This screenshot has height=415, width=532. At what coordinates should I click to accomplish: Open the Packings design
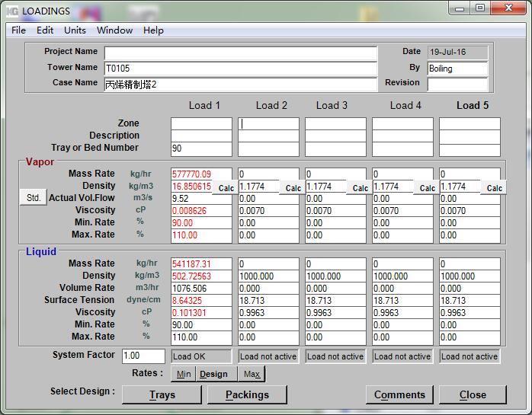(x=247, y=394)
